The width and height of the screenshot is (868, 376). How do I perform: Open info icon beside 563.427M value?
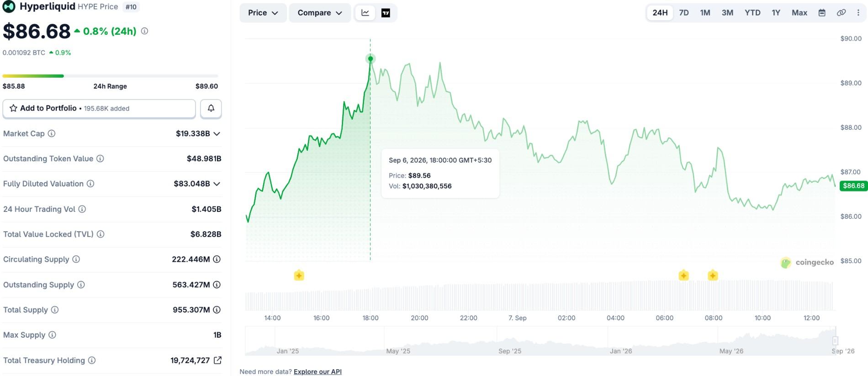pyautogui.click(x=217, y=285)
